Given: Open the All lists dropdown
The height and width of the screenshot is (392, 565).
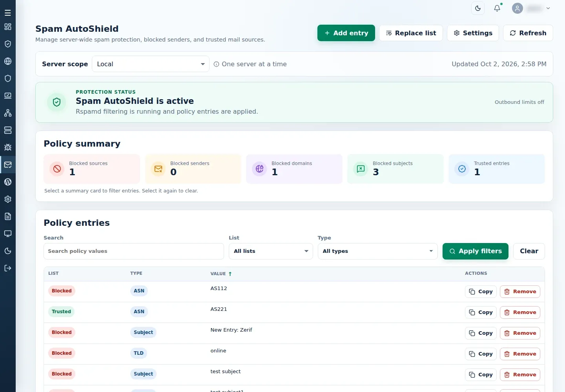Looking at the screenshot, I should coord(271,251).
